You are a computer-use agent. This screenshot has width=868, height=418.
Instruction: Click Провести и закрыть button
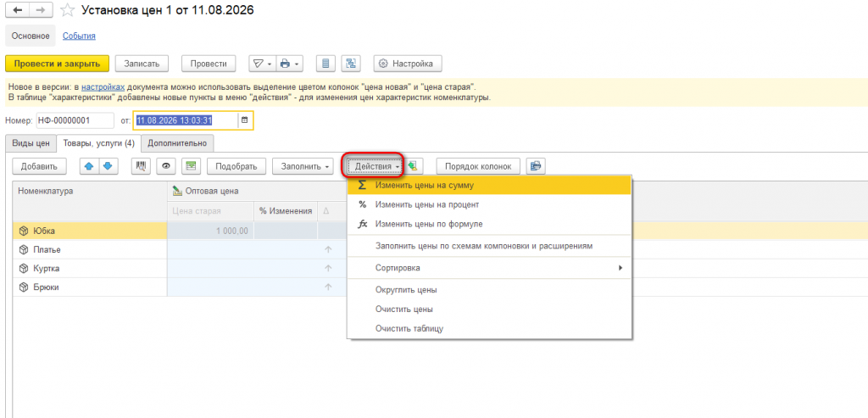(x=57, y=64)
